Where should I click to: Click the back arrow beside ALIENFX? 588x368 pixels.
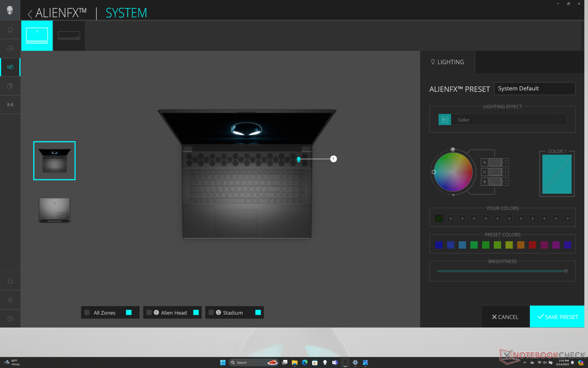click(x=30, y=14)
